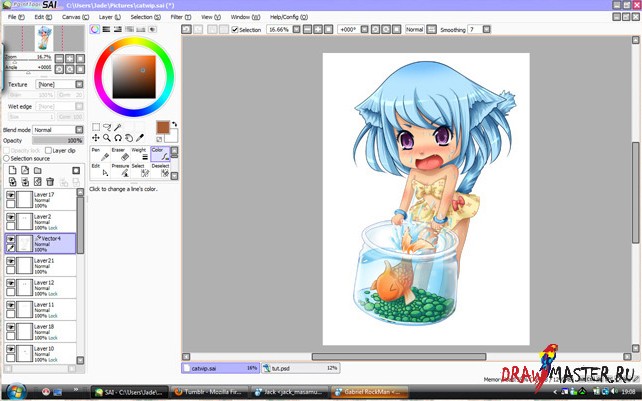Open the Canvas menu
Viewport: 642px width, 401px height.
(75, 17)
